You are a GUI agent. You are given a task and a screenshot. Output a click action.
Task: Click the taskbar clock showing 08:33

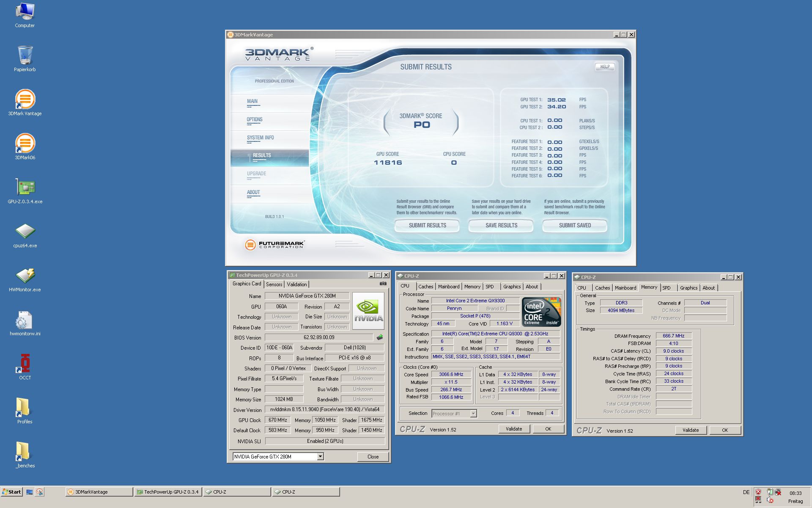(x=795, y=493)
